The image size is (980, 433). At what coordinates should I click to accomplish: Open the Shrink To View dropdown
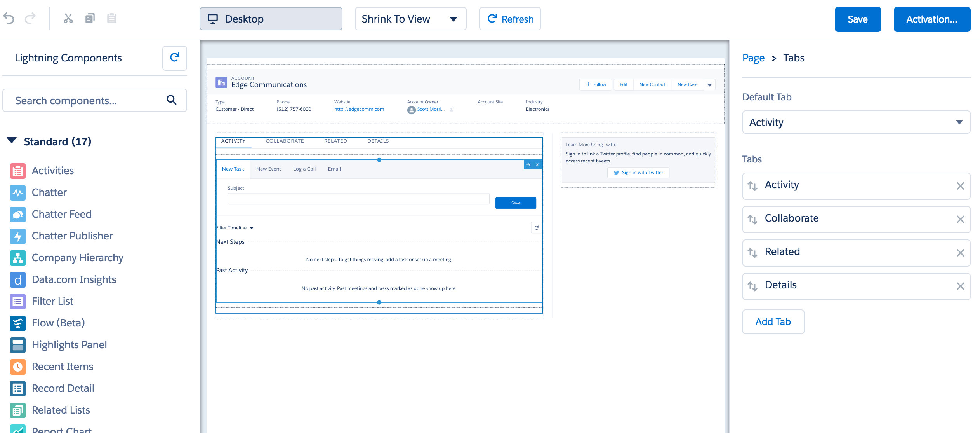click(x=410, y=19)
